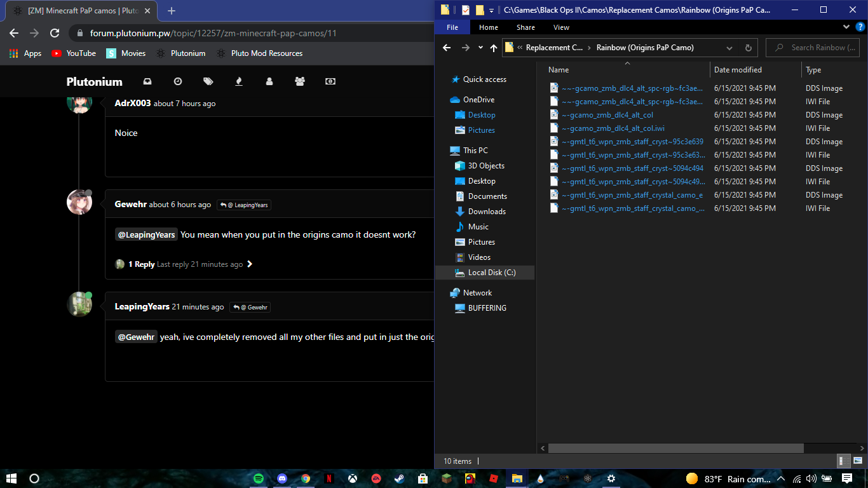Open recent locations dropdown in Explorer
The image size is (868, 488).
480,48
